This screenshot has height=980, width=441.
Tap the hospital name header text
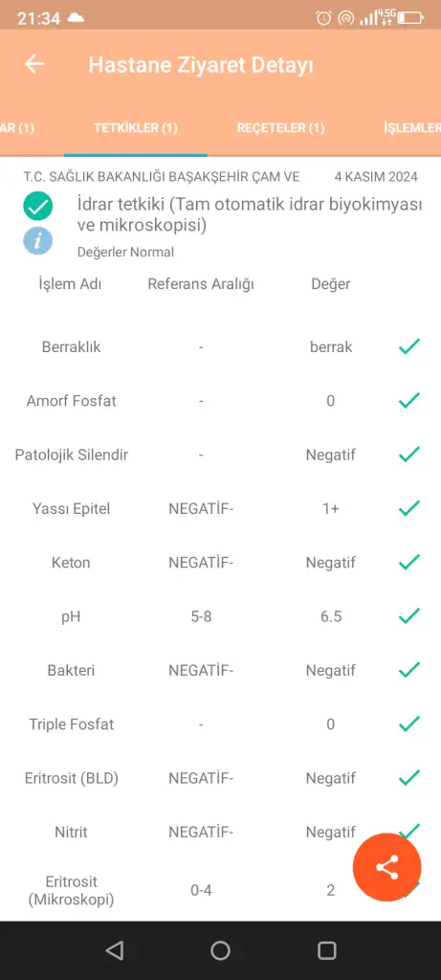pyautogui.click(x=162, y=177)
